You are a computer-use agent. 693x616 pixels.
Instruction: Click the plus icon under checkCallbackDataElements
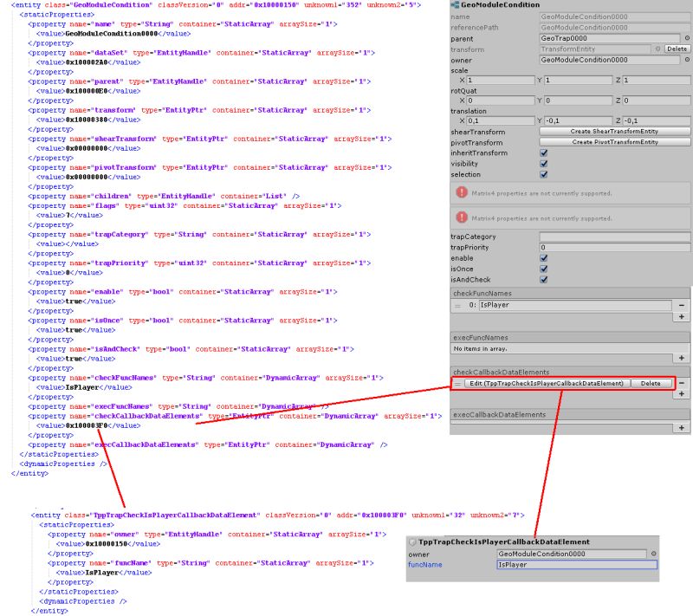[681, 393]
